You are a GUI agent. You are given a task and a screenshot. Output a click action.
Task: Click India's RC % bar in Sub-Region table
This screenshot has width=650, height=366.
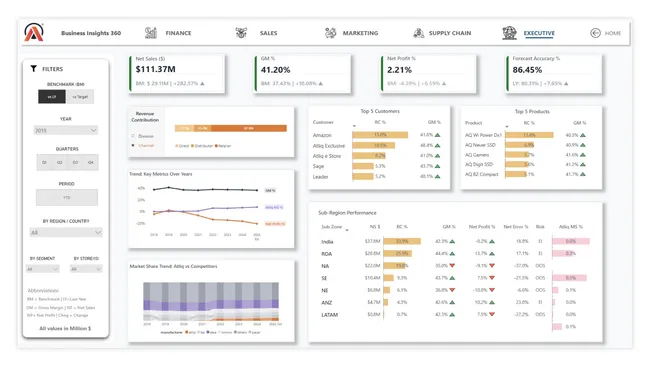tap(402, 241)
